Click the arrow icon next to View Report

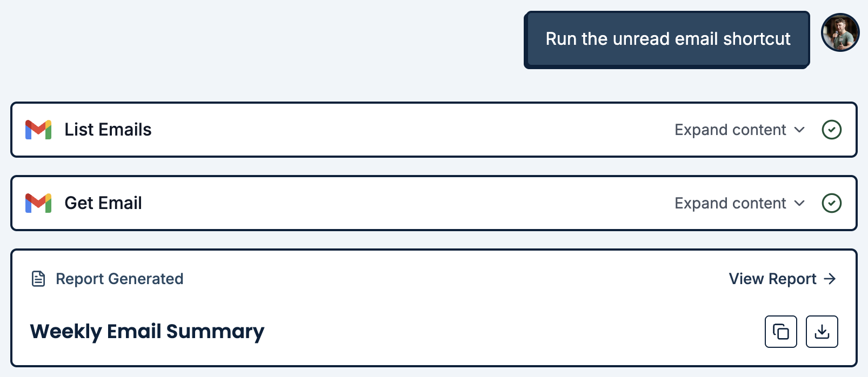tap(829, 279)
